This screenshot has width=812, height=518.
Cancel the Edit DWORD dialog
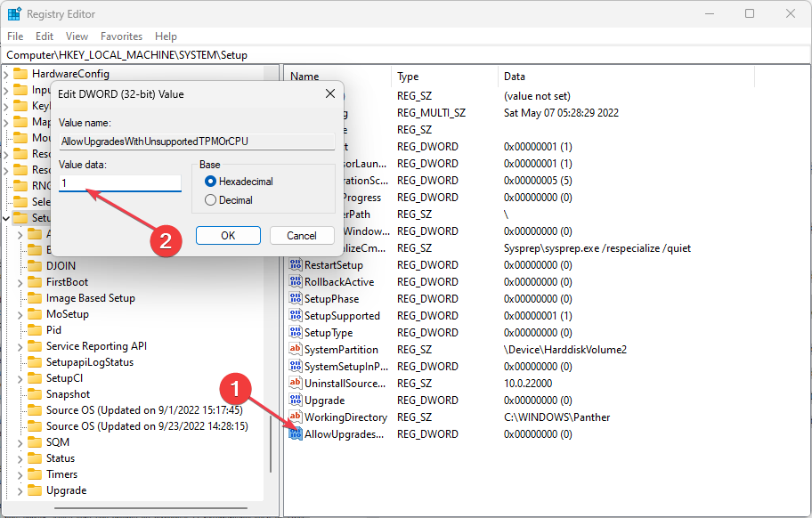302,235
